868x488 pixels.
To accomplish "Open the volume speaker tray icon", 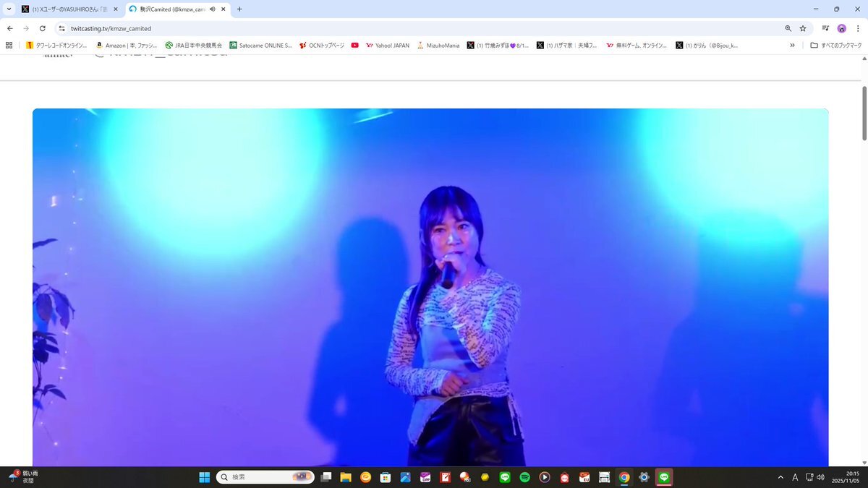I will pyautogui.click(x=820, y=477).
